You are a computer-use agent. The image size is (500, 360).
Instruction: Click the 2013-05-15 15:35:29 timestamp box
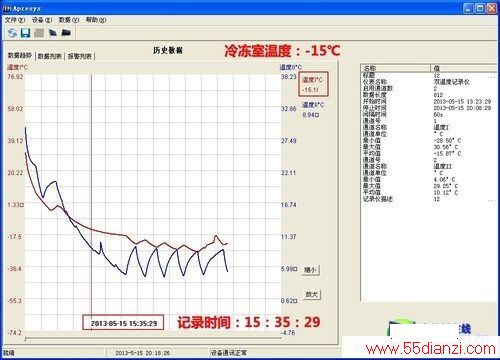point(123,323)
